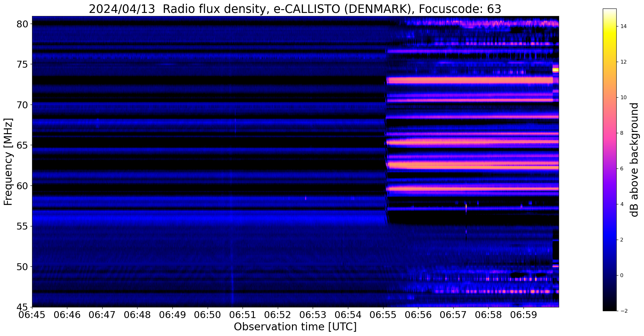
Task: Click the 70 MHz frequency tick label
Action: coord(22,105)
